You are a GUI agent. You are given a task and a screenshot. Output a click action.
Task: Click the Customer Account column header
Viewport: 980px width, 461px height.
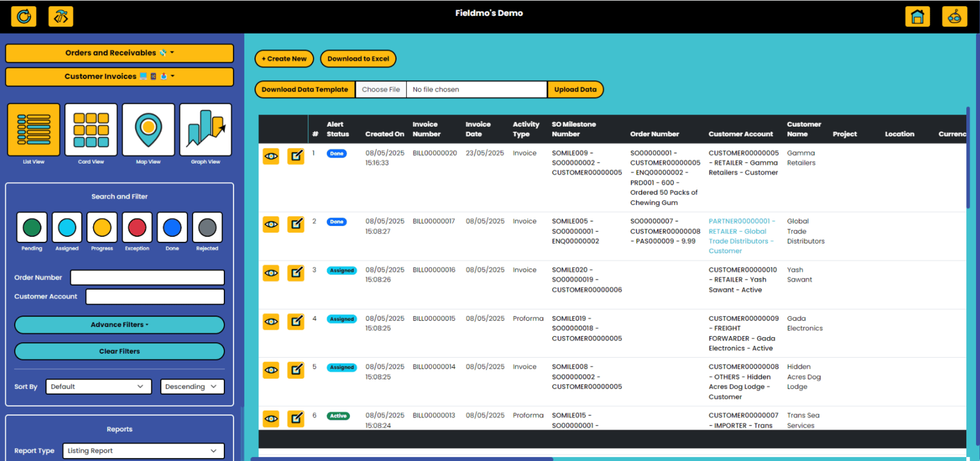pyautogui.click(x=741, y=134)
